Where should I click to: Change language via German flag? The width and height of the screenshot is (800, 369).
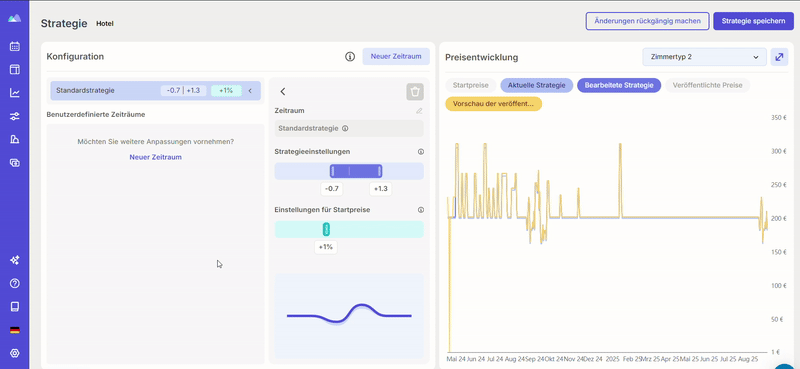pos(15,330)
